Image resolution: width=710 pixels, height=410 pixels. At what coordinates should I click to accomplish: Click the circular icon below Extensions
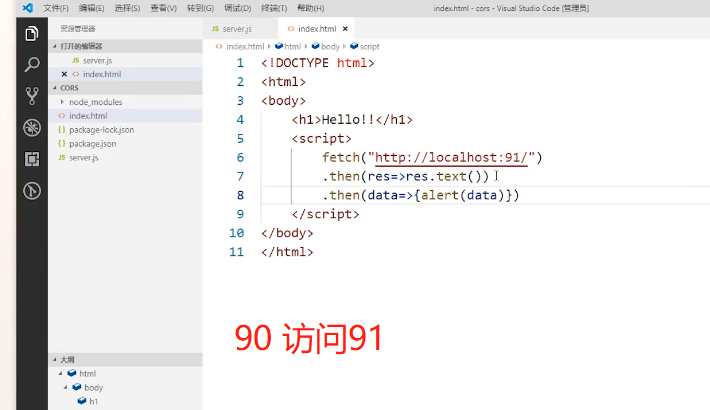[32, 191]
